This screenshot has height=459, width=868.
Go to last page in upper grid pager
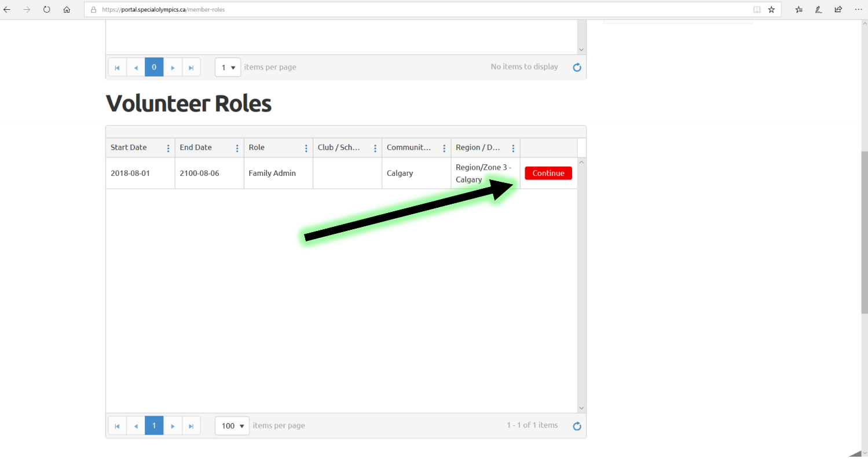click(x=191, y=67)
